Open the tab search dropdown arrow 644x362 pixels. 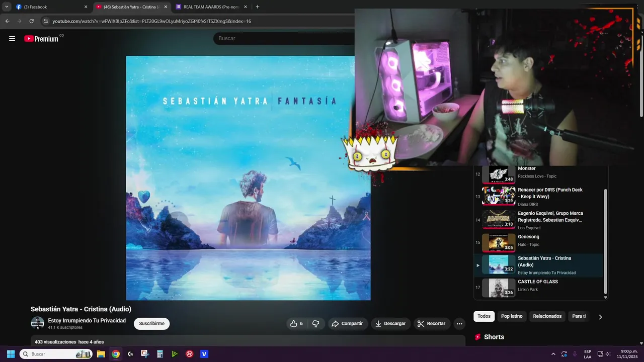[x=7, y=7]
